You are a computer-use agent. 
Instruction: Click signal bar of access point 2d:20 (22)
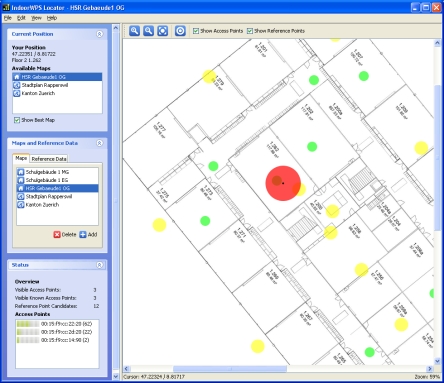(x=28, y=332)
